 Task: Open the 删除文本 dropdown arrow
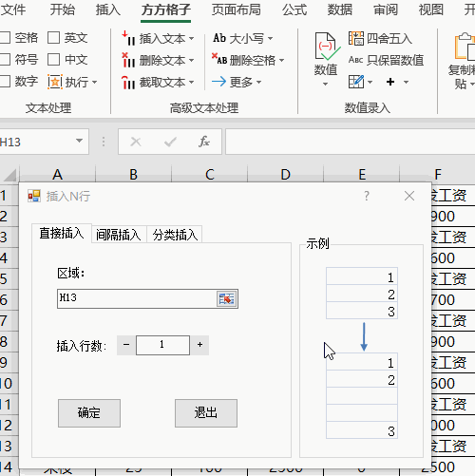pos(191,60)
